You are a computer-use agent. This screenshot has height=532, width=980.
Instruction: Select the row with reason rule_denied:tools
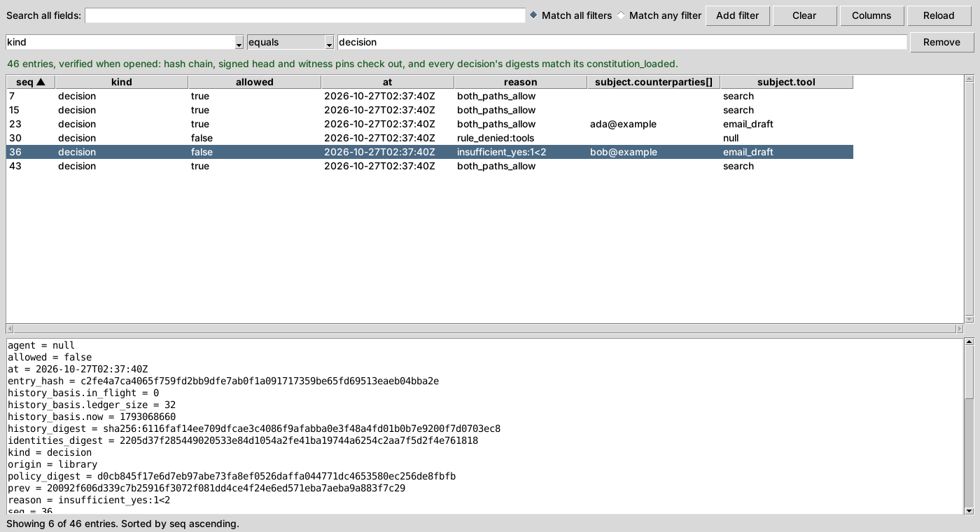(x=430, y=138)
